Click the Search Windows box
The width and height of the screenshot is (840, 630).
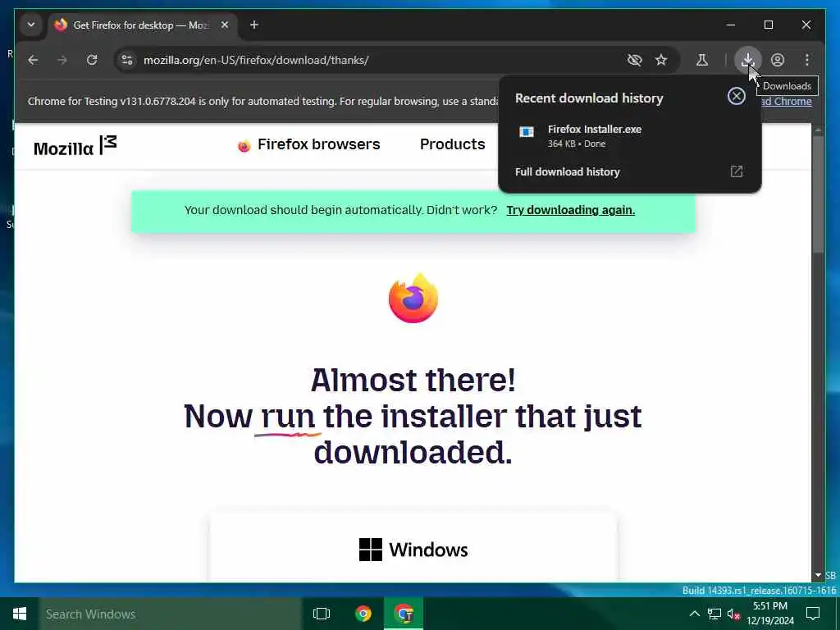coord(171,614)
